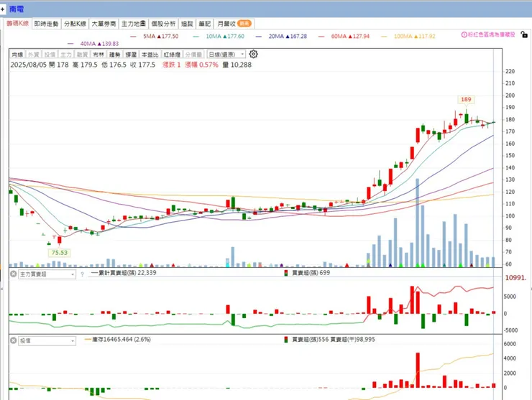Click the 10MA ▲177.60 value
Viewport: 532px width, 400px height.
(225, 37)
